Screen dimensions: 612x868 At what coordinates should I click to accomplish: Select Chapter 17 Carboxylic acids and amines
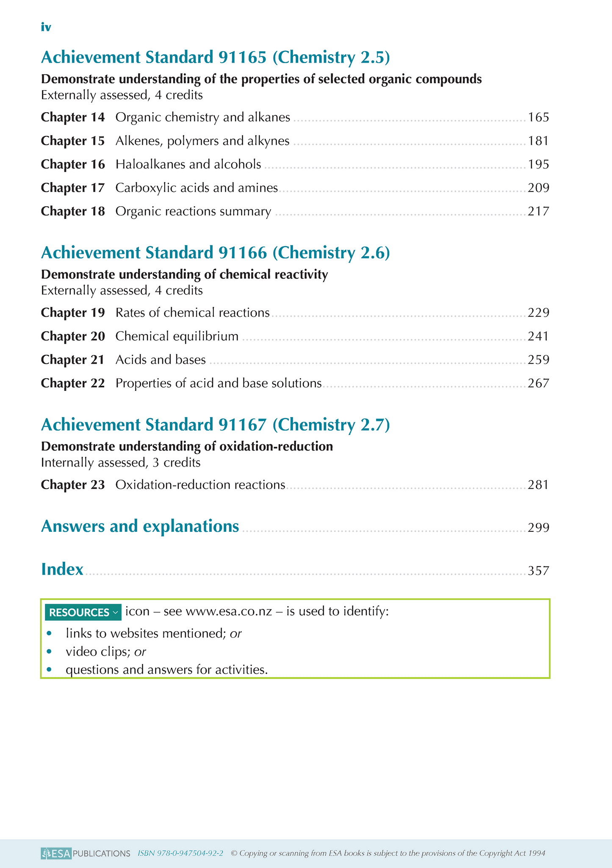tap(197, 188)
